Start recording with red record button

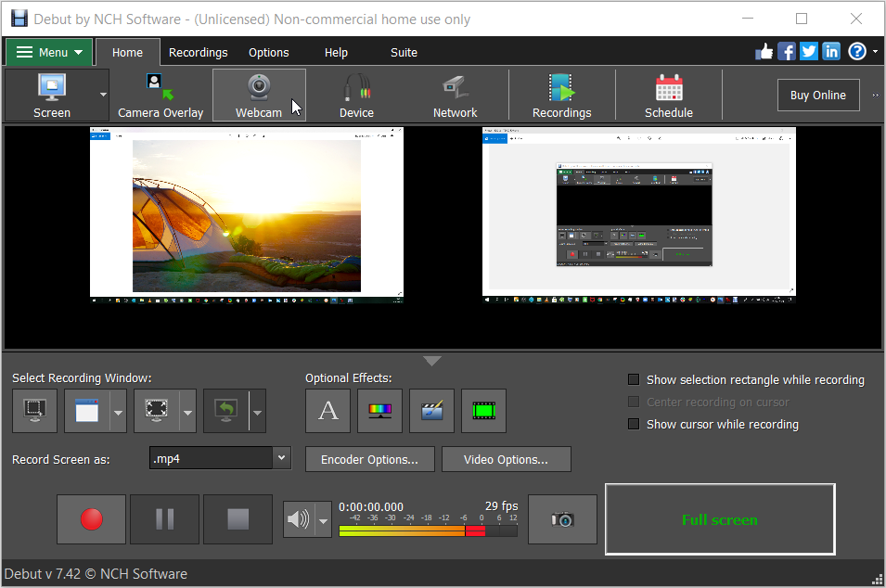(92, 519)
